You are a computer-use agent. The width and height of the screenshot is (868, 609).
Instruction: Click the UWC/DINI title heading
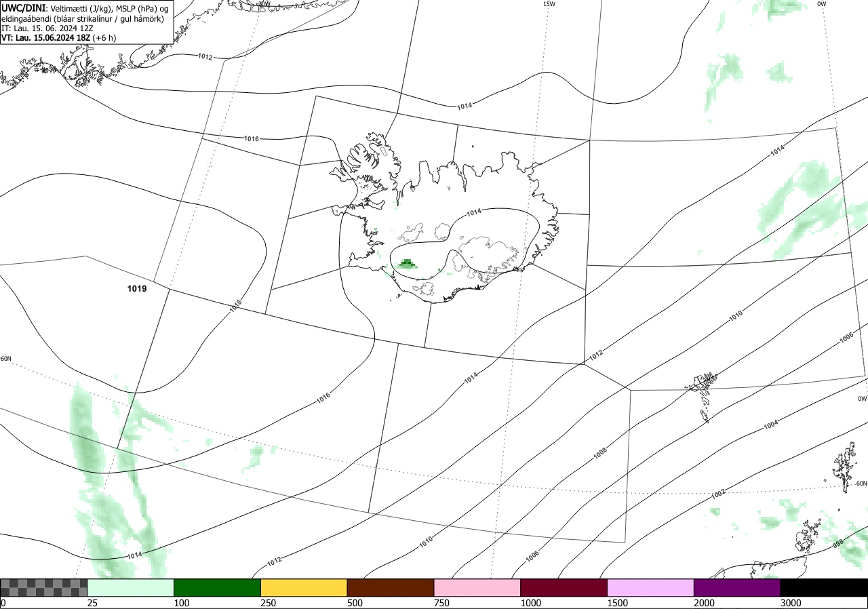23,7
